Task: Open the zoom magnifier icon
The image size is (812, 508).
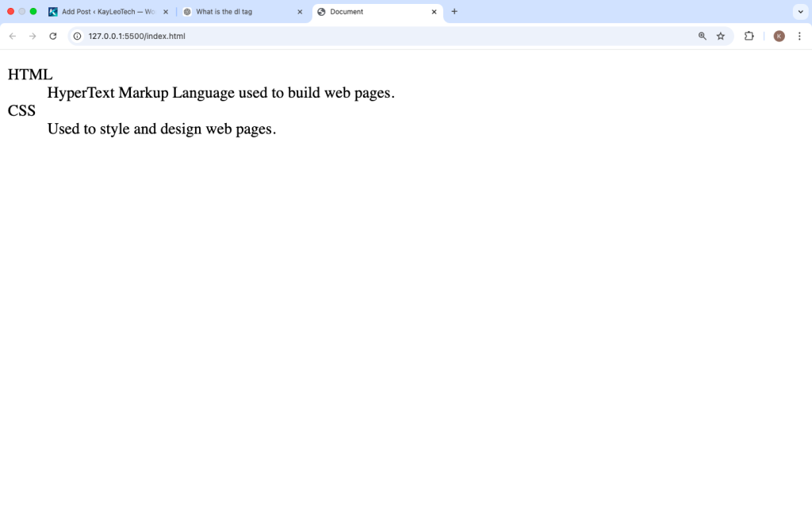Action: click(702, 36)
